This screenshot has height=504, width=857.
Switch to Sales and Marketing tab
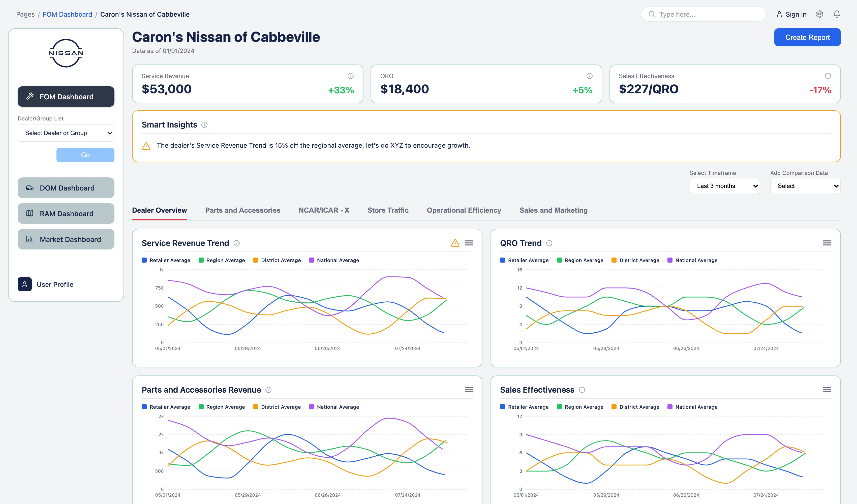click(x=553, y=210)
